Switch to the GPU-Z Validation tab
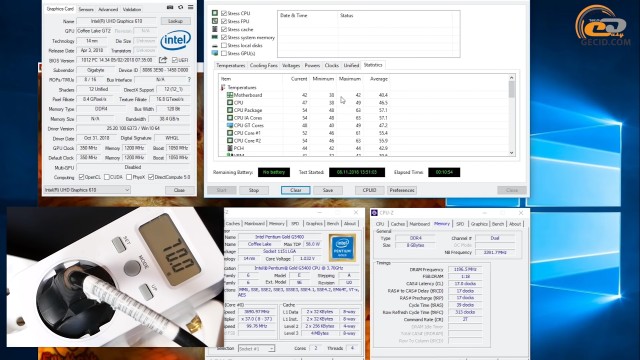 [132, 9]
